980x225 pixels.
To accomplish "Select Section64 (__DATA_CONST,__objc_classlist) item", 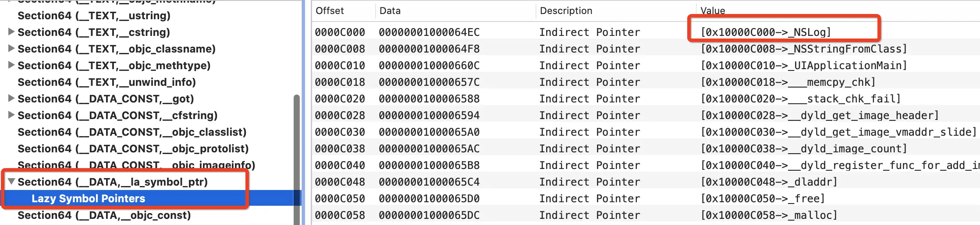I will (131, 132).
